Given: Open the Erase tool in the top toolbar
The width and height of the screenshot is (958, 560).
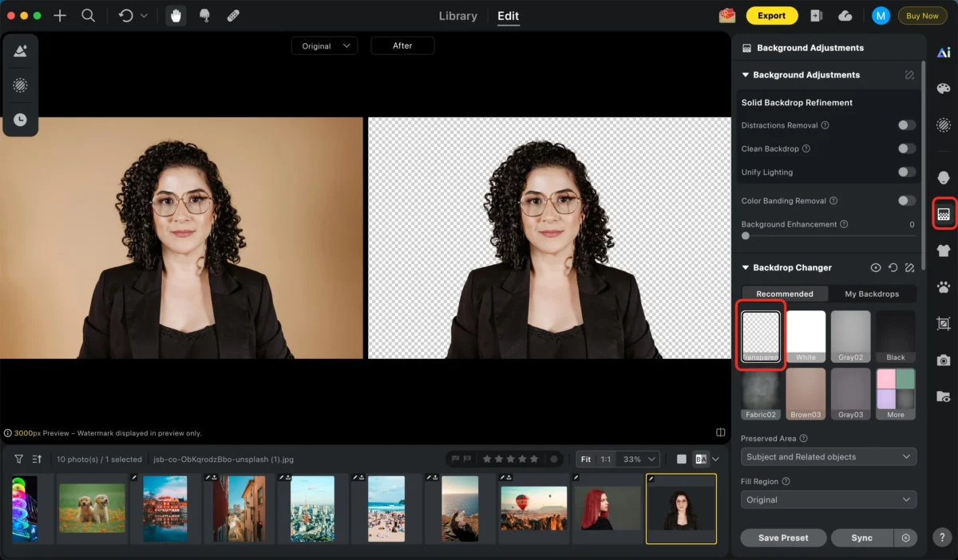Looking at the screenshot, I should pos(233,15).
